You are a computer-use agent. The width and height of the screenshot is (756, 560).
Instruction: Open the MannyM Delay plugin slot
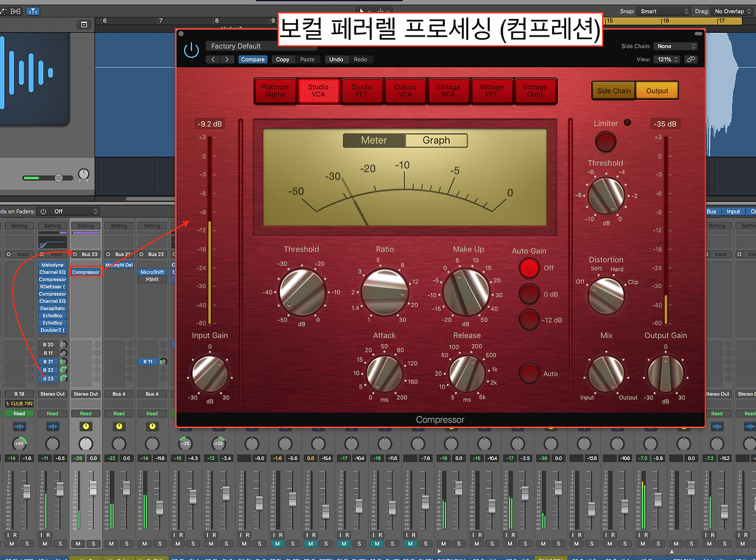coord(119,265)
